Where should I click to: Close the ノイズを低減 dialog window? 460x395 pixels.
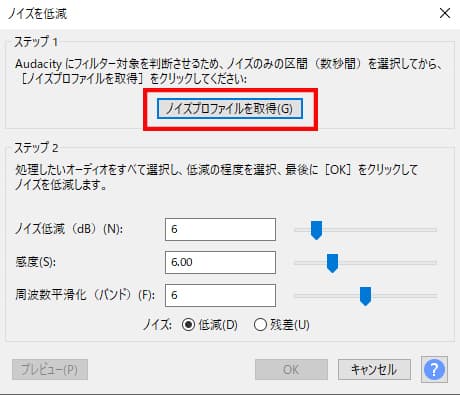(445, 13)
